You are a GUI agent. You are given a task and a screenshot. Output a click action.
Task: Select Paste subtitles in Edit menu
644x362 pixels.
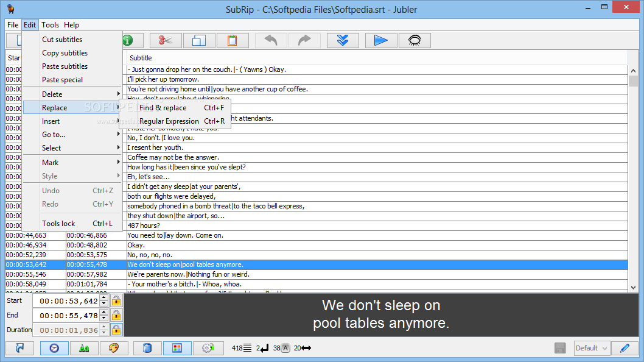[x=72, y=66]
